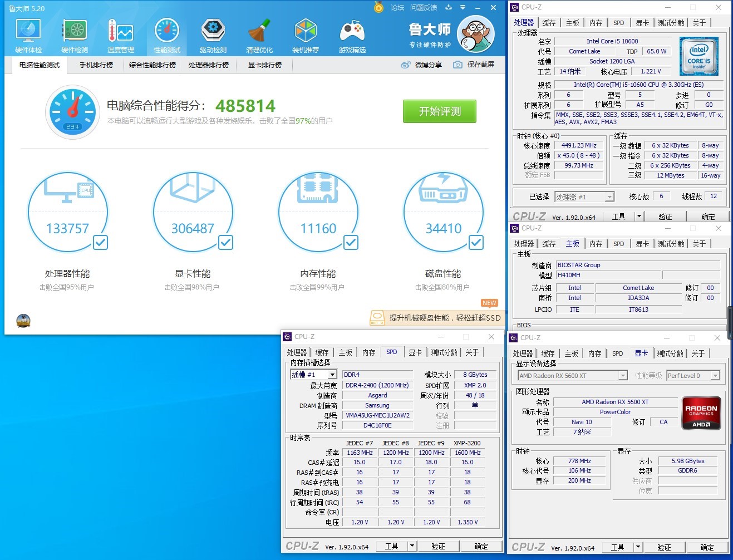Switch to 显卡排行榜 tab

tap(265, 65)
